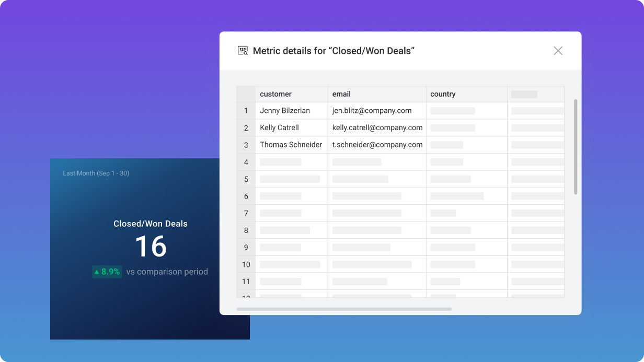Close the Metric details dialog
Screen dimensions: 644x362
pyautogui.click(x=558, y=51)
